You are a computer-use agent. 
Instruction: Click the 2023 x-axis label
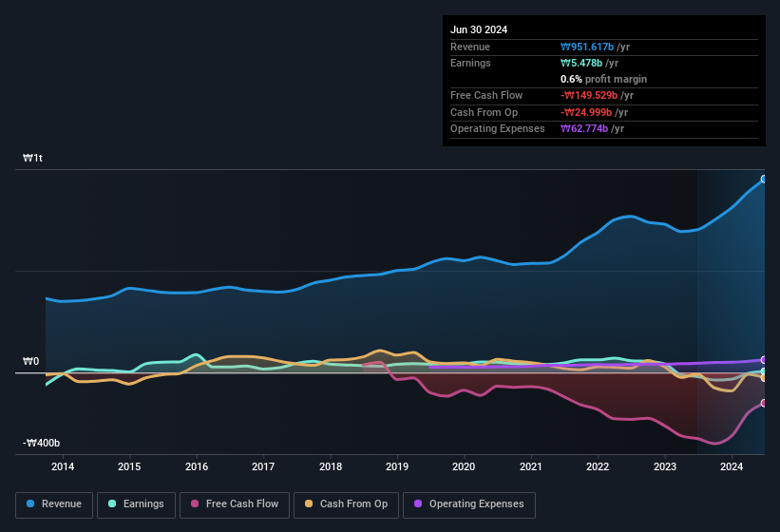tap(665, 466)
